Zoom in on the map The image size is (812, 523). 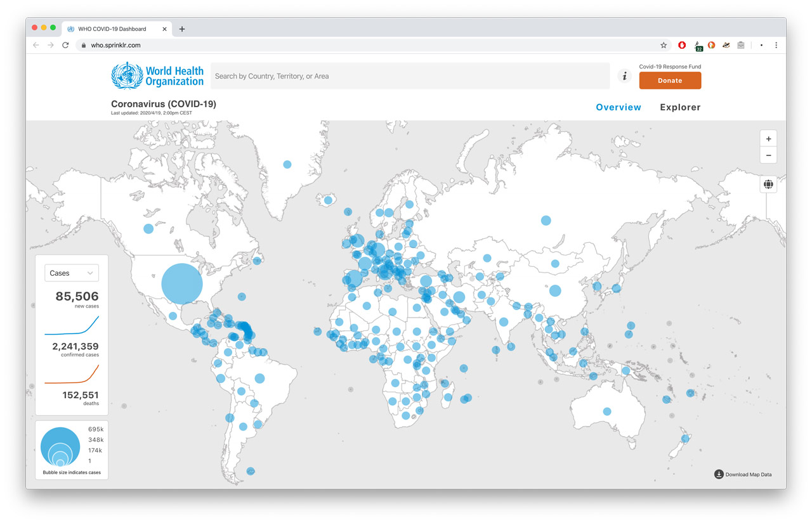768,139
